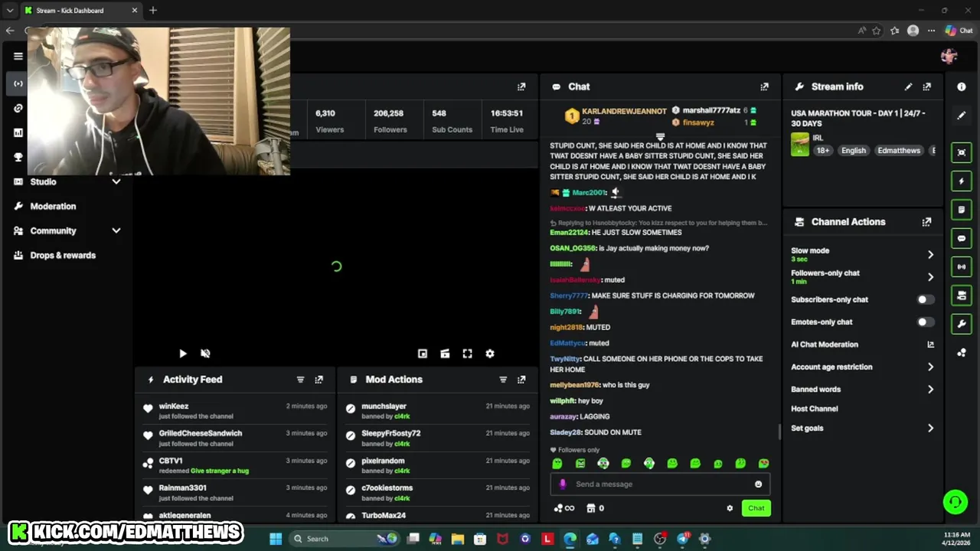Click the green Chat send button
The width and height of the screenshot is (980, 551).
pos(756,508)
